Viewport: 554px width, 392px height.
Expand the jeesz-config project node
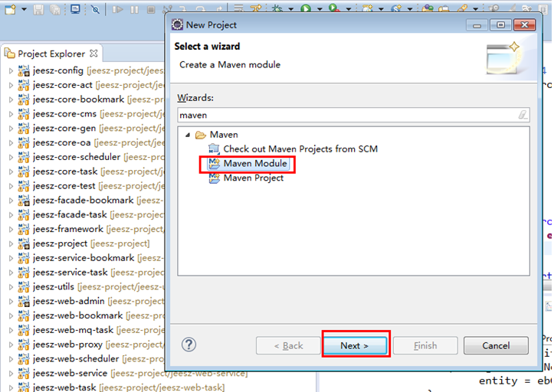coord(11,71)
